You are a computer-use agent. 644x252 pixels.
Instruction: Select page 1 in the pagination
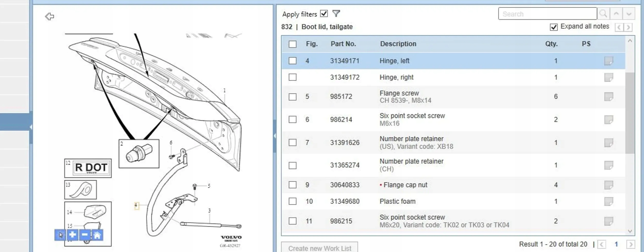616,244
